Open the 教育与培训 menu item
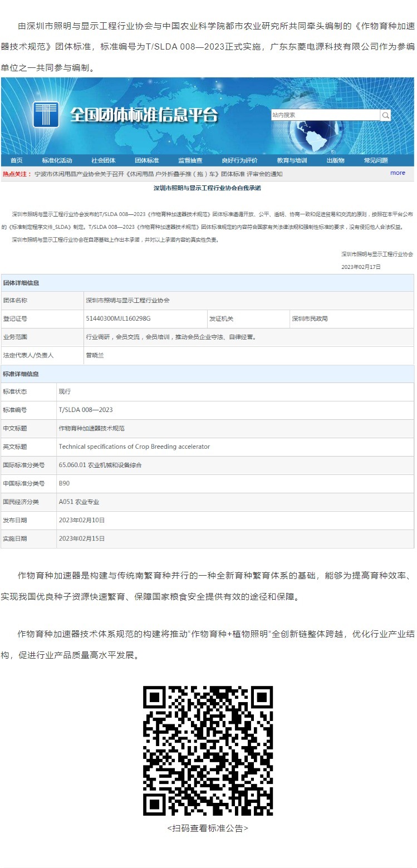The height and width of the screenshot is (868, 417). pyautogui.click(x=292, y=160)
